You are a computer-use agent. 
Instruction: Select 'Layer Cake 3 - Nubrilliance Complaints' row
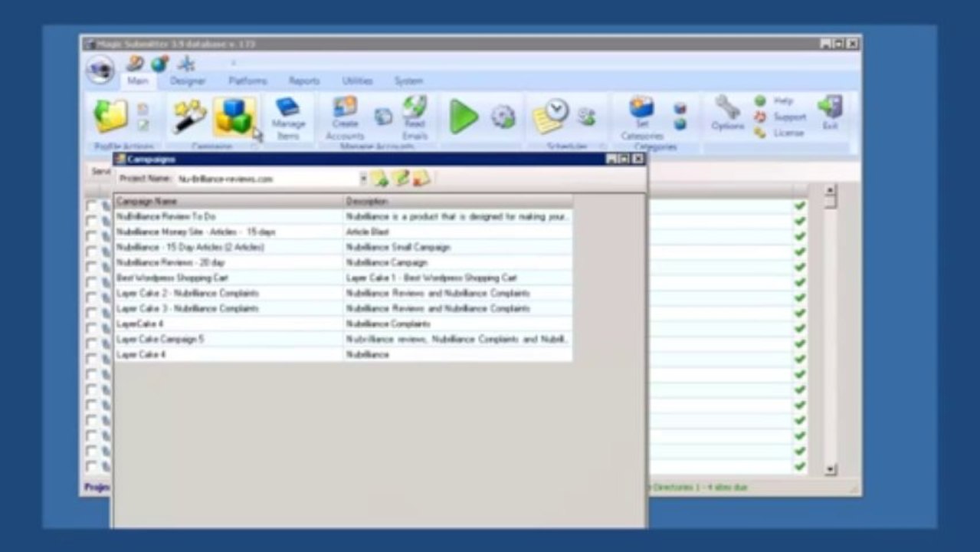pyautogui.click(x=343, y=308)
